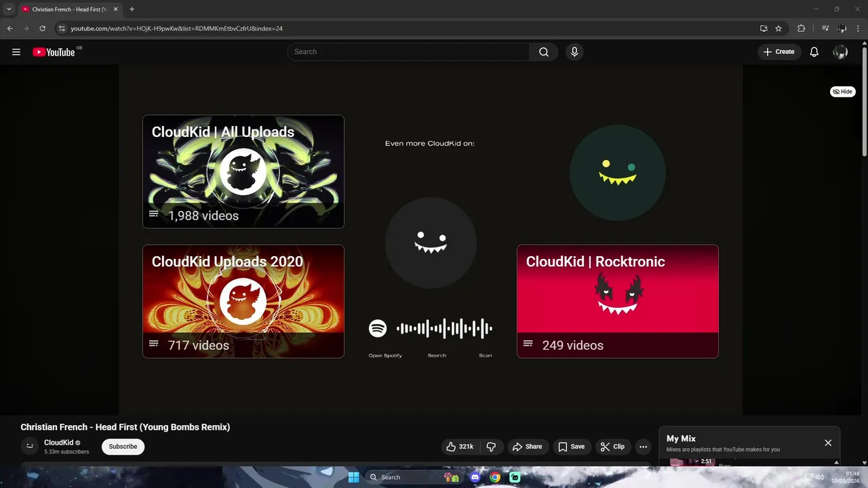
Task: Save video to a playlist
Action: [571, 447]
